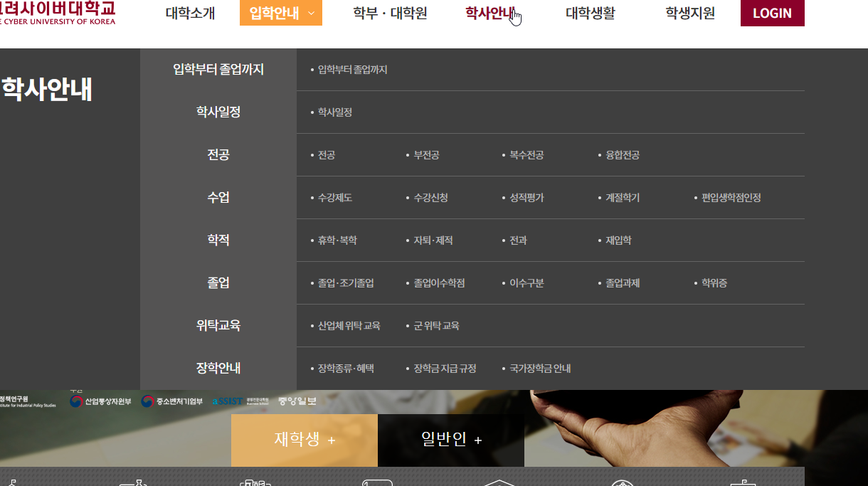Select the 장학안내 category heading
This screenshot has width=868, height=486.
(218, 368)
